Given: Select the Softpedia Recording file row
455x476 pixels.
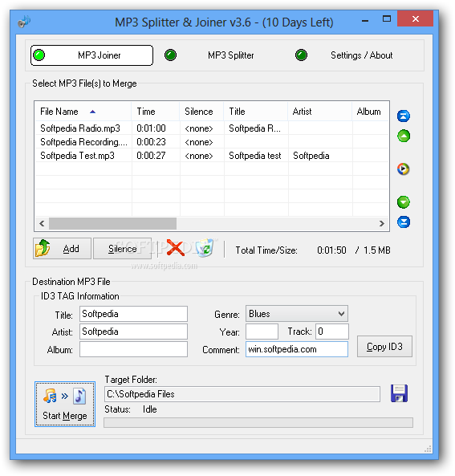Looking at the screenshot, I should coord(212,142).
